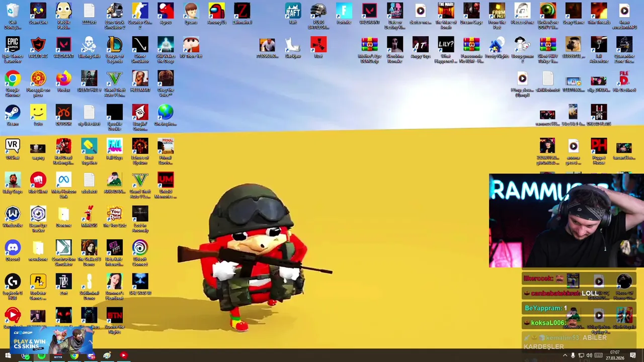644x362 pixels.
Task: Open Meta Horizon Link shortcut
Action: pos(63,185)
